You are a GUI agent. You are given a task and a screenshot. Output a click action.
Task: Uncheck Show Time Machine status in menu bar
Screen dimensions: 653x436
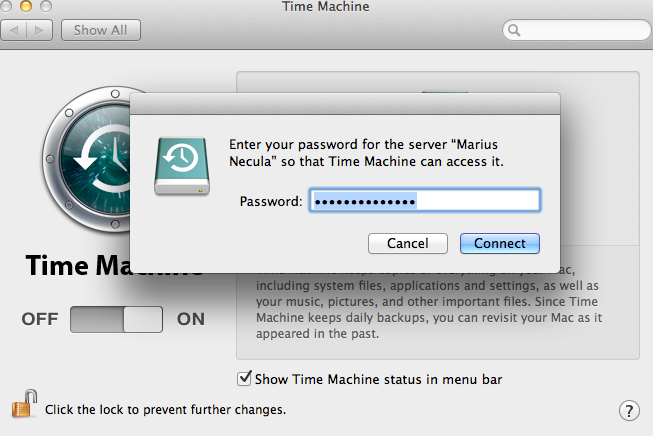point(244,379)
